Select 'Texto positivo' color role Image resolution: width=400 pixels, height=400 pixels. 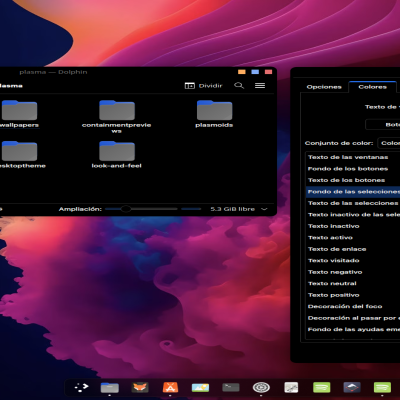353,295
